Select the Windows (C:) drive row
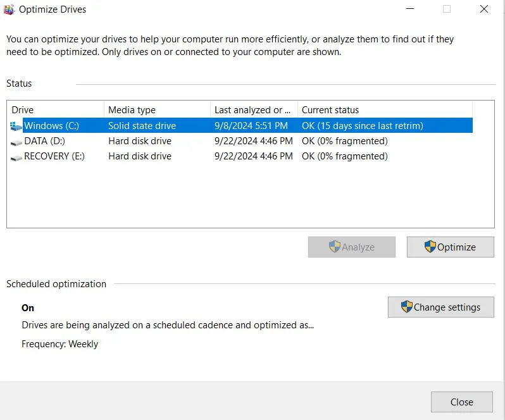This screenshot has width=505, height=420. (x=241, y=125)
